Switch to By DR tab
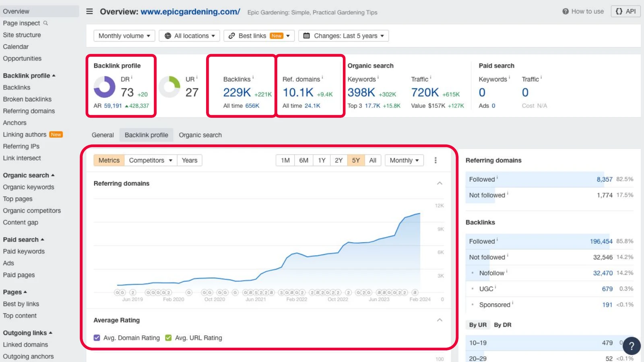644x362 pixels. [x=503, y=325]
